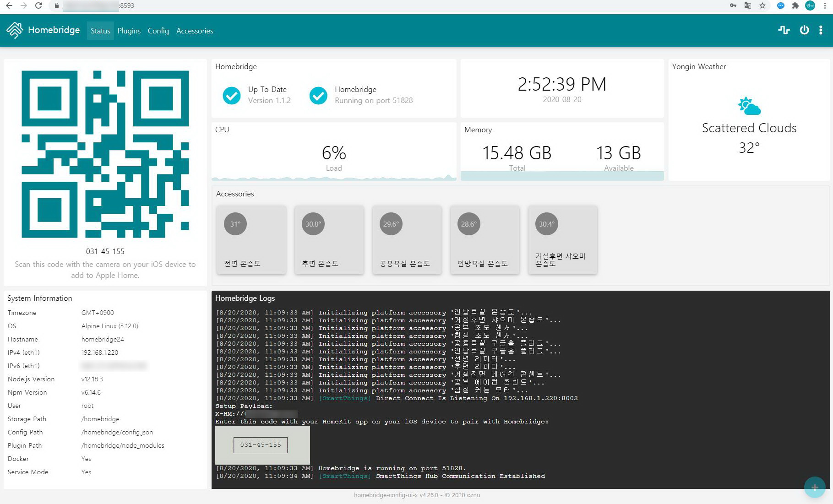Viewport: 833px width, 504px height.
Task: Select the Npm version v6.14.6
Action: pyautogui.click(x=91, y=392)
